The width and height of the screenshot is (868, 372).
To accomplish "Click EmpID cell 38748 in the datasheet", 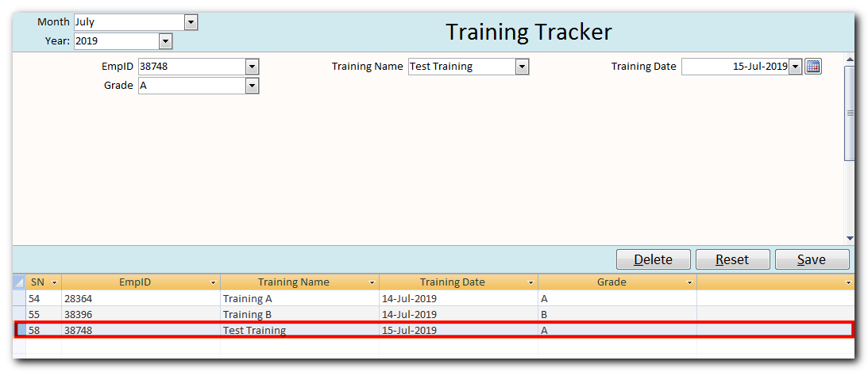I will (x=141, y=330).
